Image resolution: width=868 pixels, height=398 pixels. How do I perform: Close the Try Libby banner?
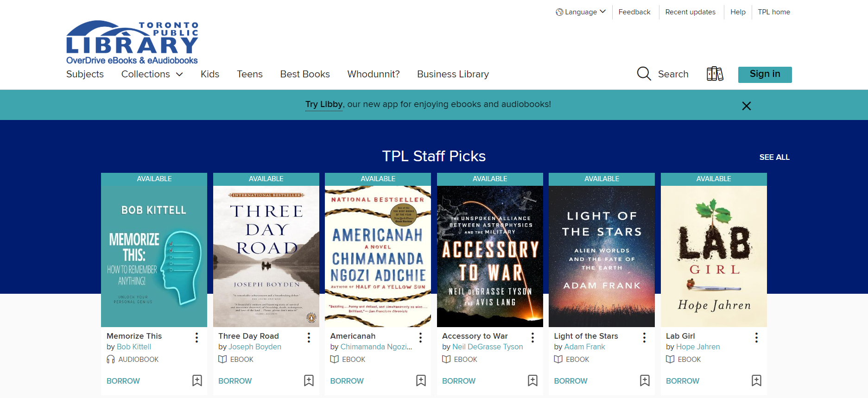pyautogui.click(x=746, y=106)
